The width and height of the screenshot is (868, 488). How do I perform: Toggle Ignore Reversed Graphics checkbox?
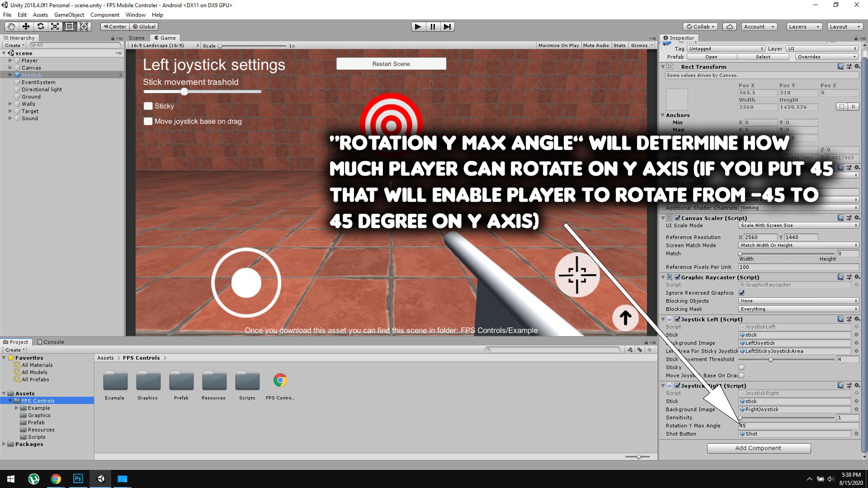[x=741, y=293]
